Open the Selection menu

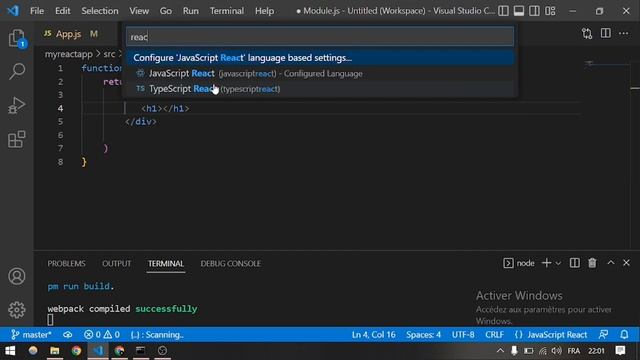tap(100, 11)
